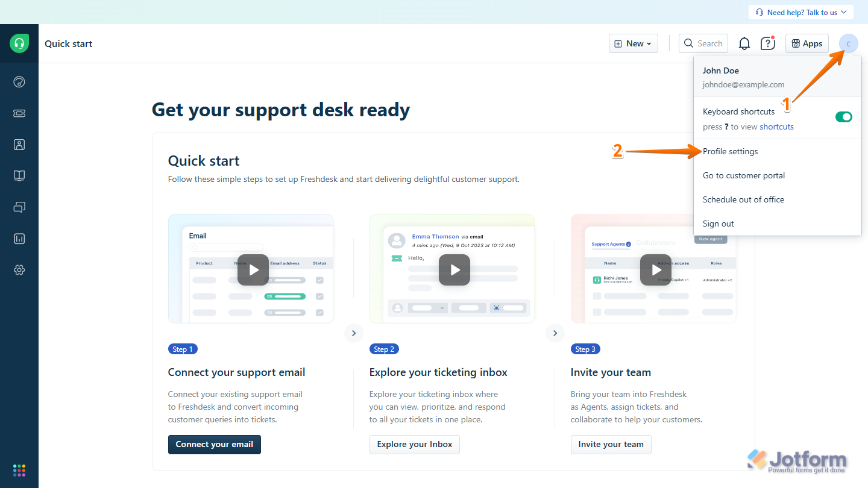Expand the Need help? Talk to us dropdown

pos(800,12)
